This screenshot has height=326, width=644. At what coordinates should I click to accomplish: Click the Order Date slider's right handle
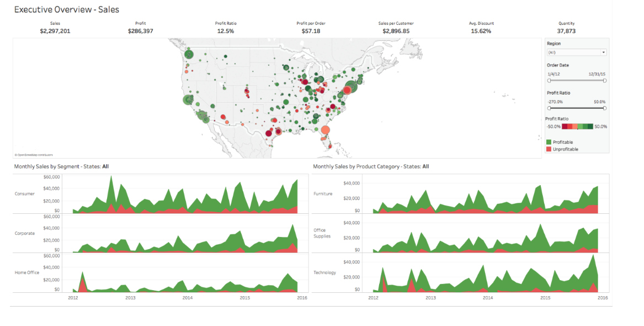pos(605,81)
